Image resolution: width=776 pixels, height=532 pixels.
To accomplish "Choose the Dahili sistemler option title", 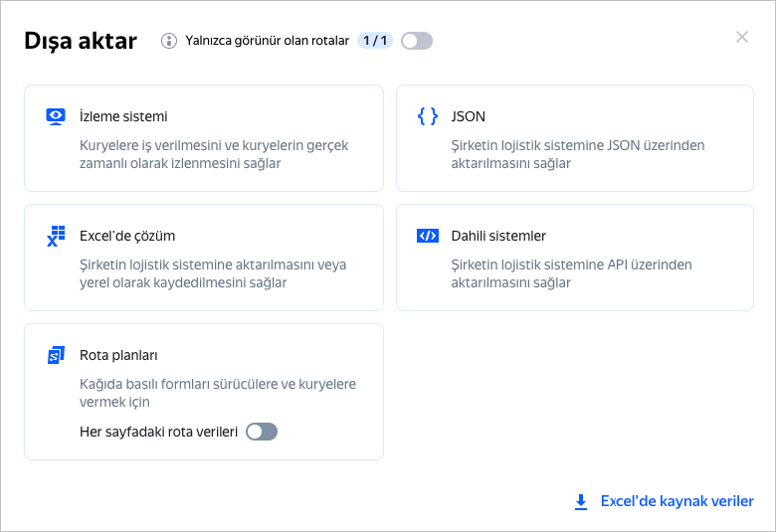I will [x=498, y=236].
